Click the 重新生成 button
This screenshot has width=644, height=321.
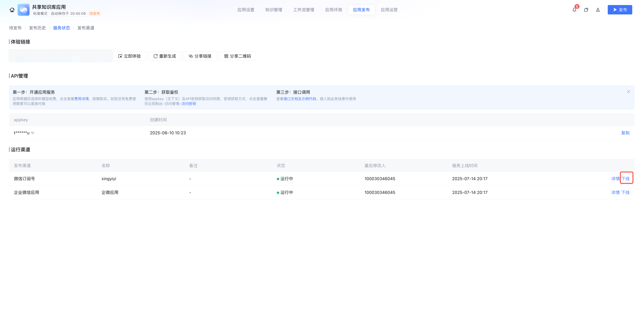[x=164, y=56]
